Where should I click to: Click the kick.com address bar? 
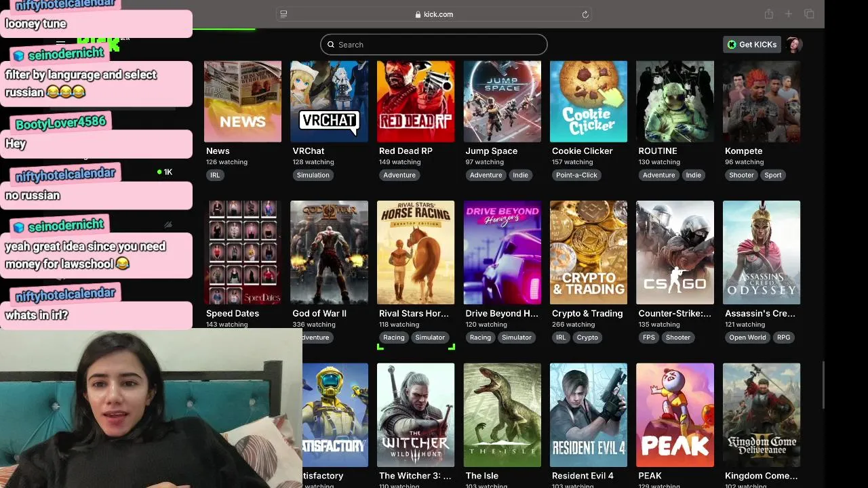[434, 14]
